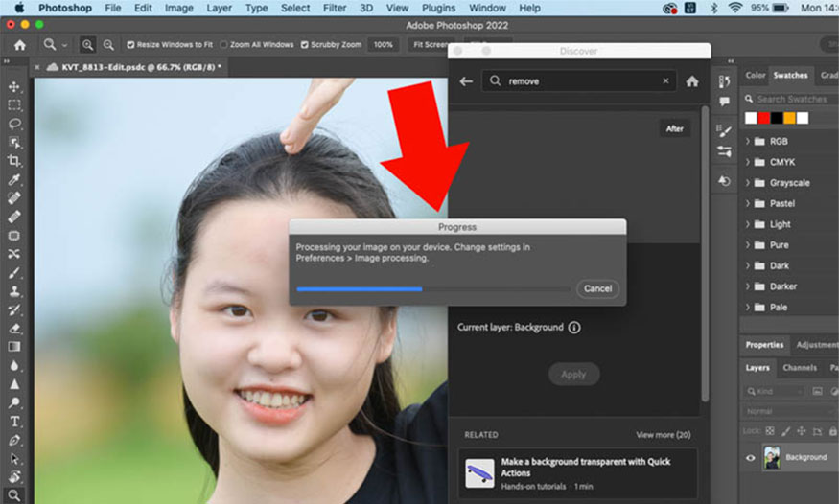Screen dimensions: 839x504
Task: Open the Comments panel icon
Action: pyautogui.click(x=724, y=102)
